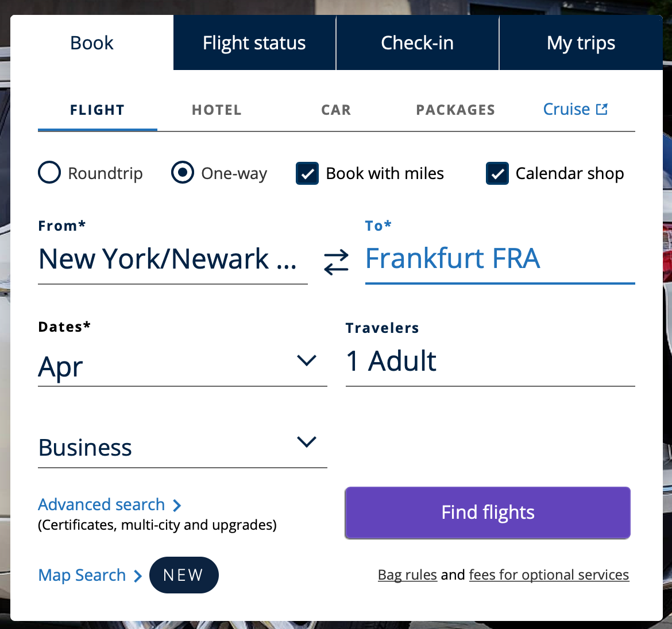This screenshot has width=672, height=629.
Task: Open the Bag rules link
Action: pos(407,574)
